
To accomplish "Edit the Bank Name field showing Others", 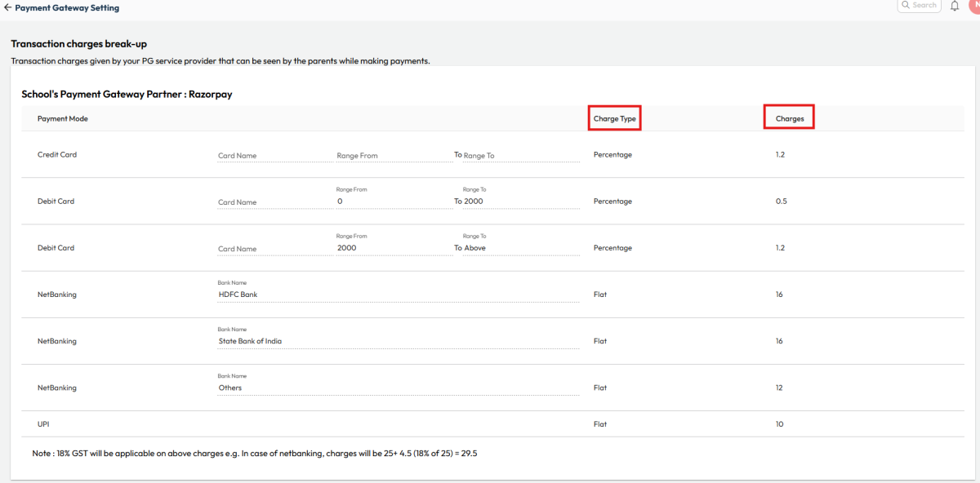I will pos(286,387).
